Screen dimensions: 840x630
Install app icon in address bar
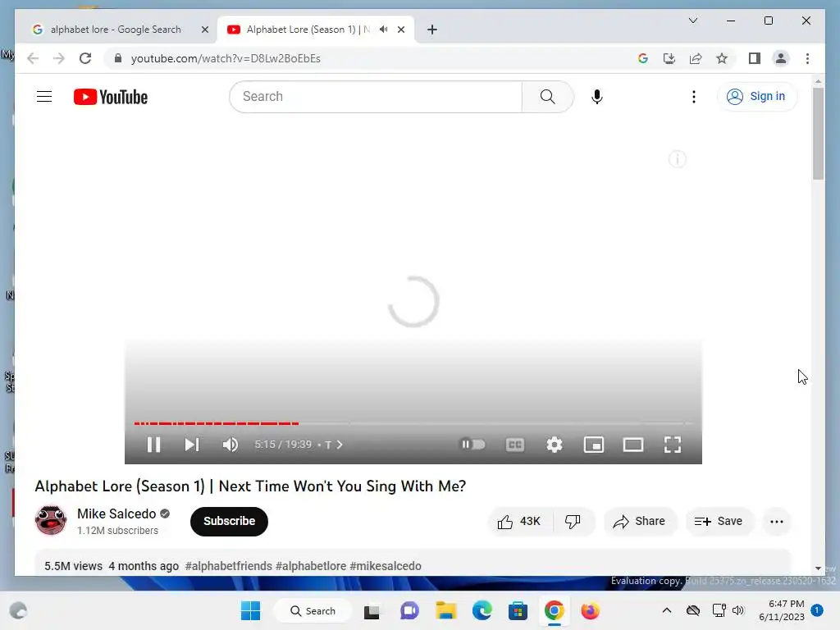coord(669,58)
